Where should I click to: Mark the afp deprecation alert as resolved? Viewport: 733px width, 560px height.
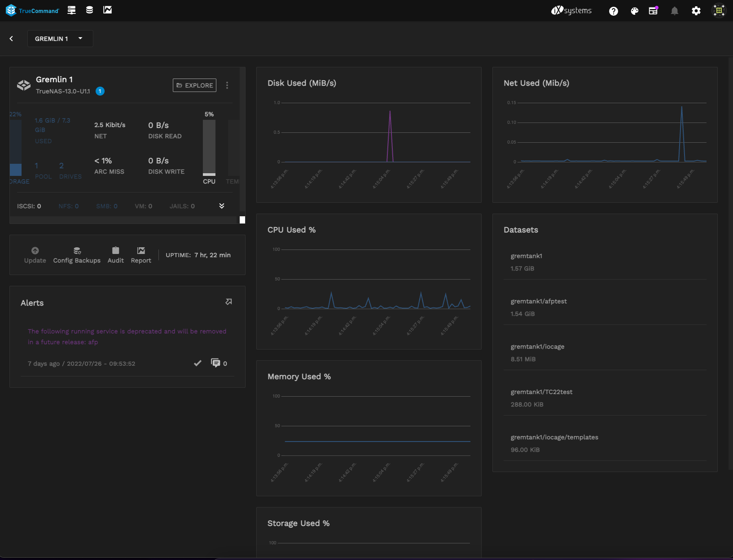(198, 363)
